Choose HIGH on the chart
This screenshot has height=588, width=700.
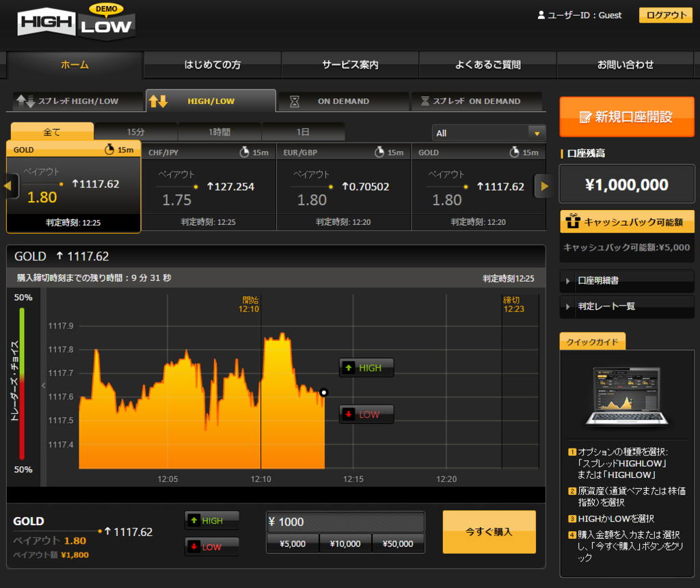pyautogui.click(x=366, y=368)
